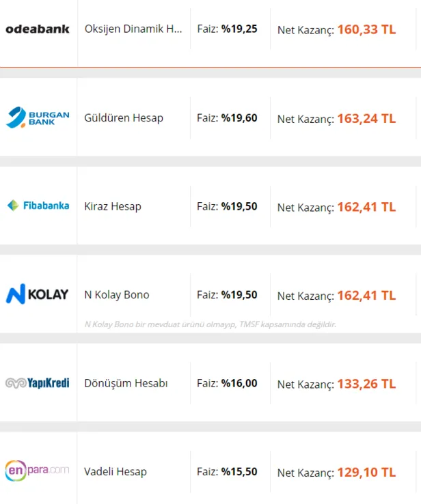Click Fibabanka interest rate %19,50

point(239,206)
